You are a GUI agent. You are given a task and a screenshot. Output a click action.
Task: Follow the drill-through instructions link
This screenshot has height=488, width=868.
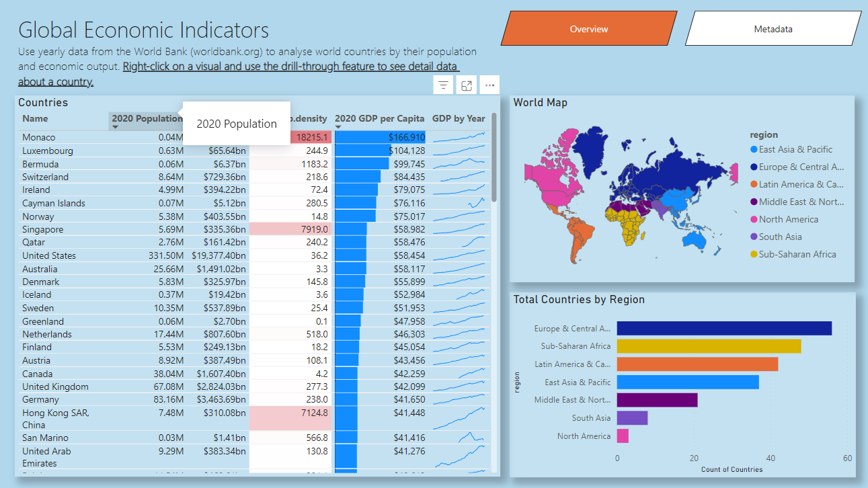(x=290, y=67)
